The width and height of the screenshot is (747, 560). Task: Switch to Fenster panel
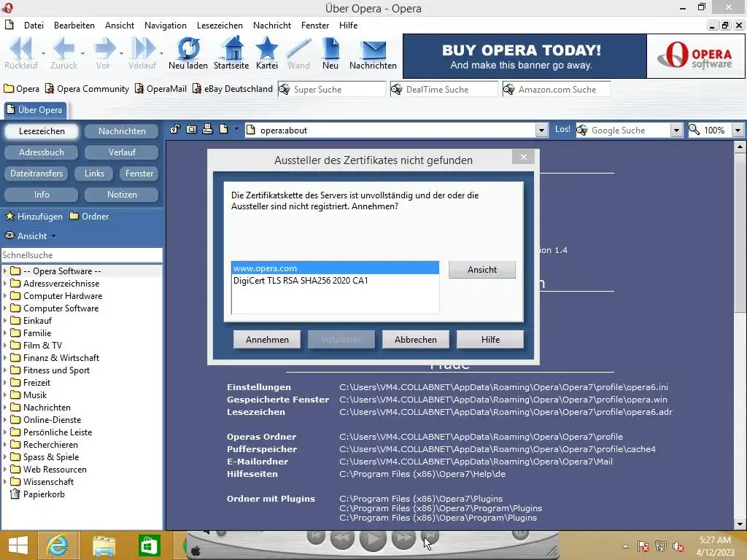(139, 174)
